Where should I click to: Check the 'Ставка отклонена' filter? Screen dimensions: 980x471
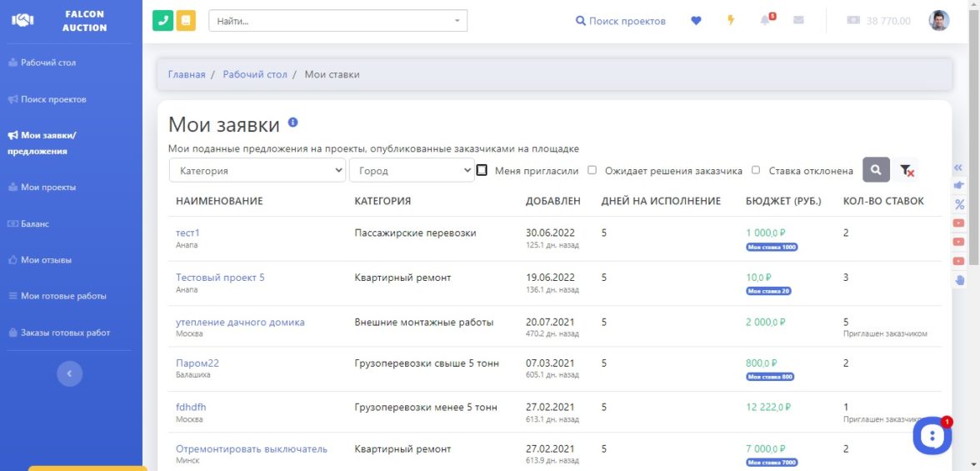(756, 170)
